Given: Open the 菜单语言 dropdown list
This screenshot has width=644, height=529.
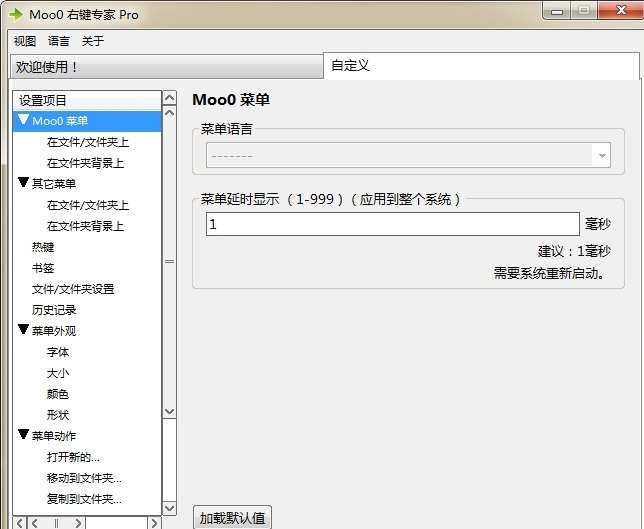Looking at the screenshot, I should tap(408, 155).
